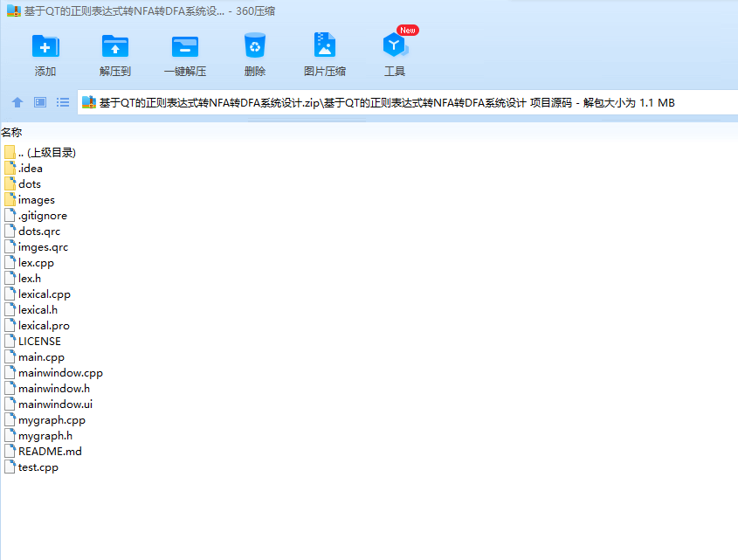This screenshot has width=738, height=560.
Task: Click the file icon of lexical.cpp
Action: (10, 294)
